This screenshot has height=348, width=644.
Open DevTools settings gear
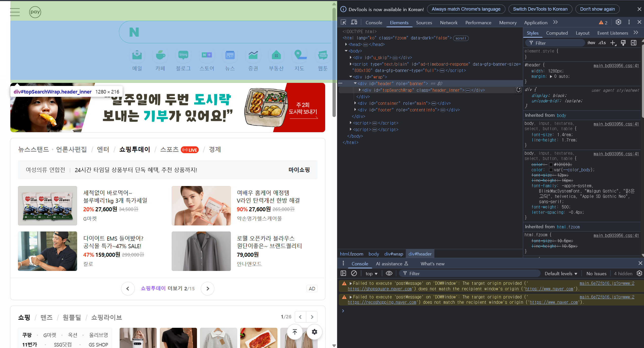618,22
